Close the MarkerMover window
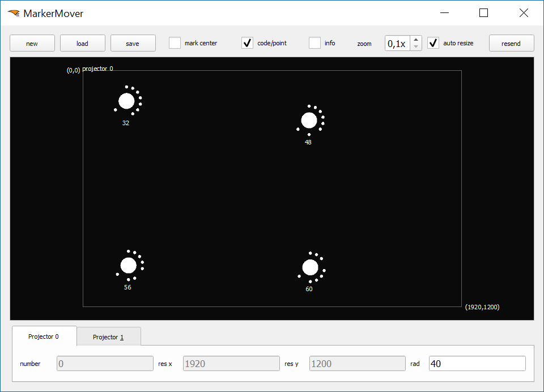Viewport: 544px width, 392px height. (524, 13)
